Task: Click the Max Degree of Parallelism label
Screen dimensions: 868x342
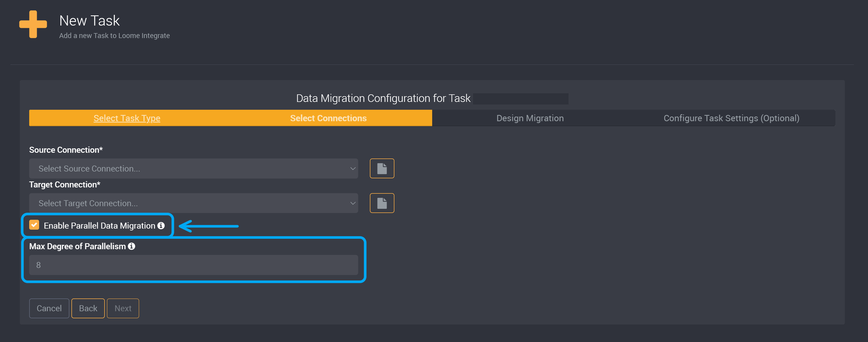Action: 77,246
